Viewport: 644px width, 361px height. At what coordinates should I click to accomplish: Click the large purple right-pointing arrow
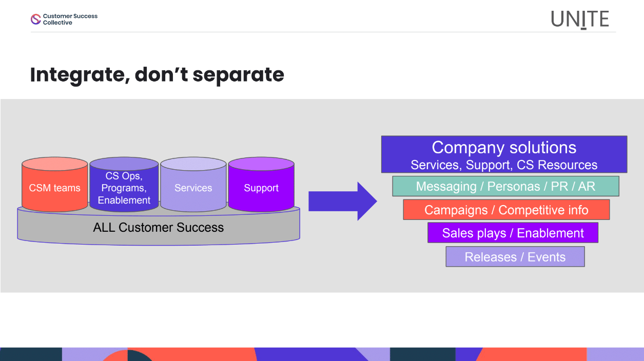pyautogui.click(x=342, y=201)
